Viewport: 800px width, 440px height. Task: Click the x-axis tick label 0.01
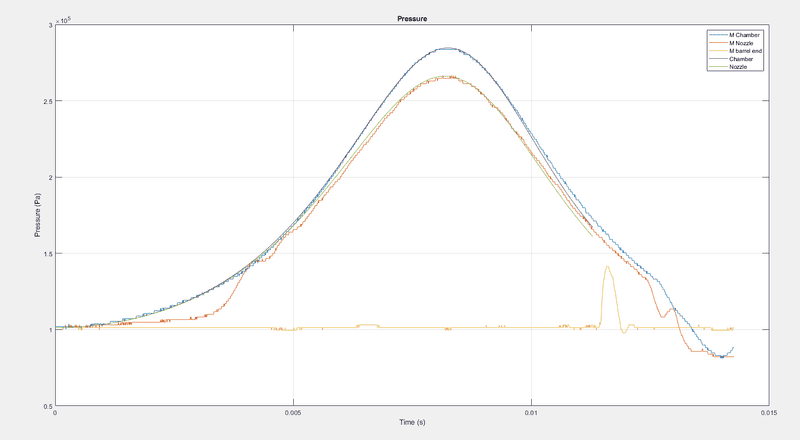click(x=531, y=413)
